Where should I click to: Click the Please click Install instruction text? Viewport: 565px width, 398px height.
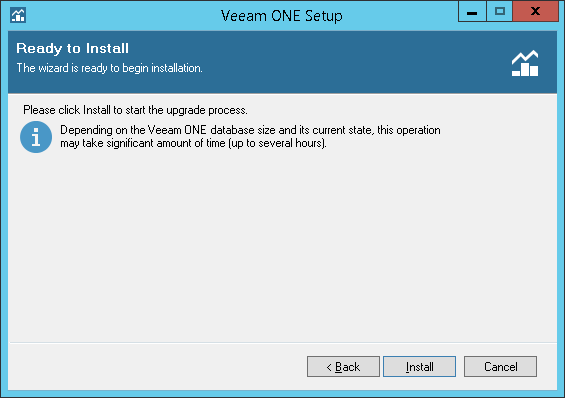pos(135,110)
